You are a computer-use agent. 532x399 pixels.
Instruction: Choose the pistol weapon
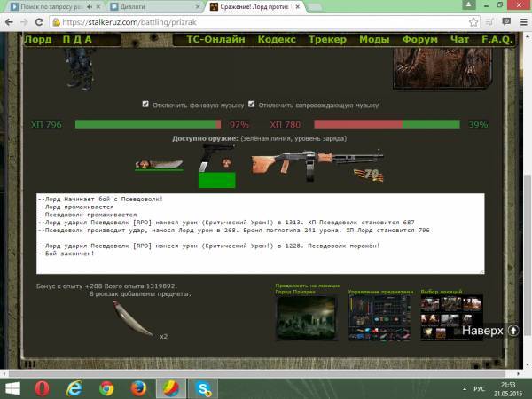pos(212,158)
